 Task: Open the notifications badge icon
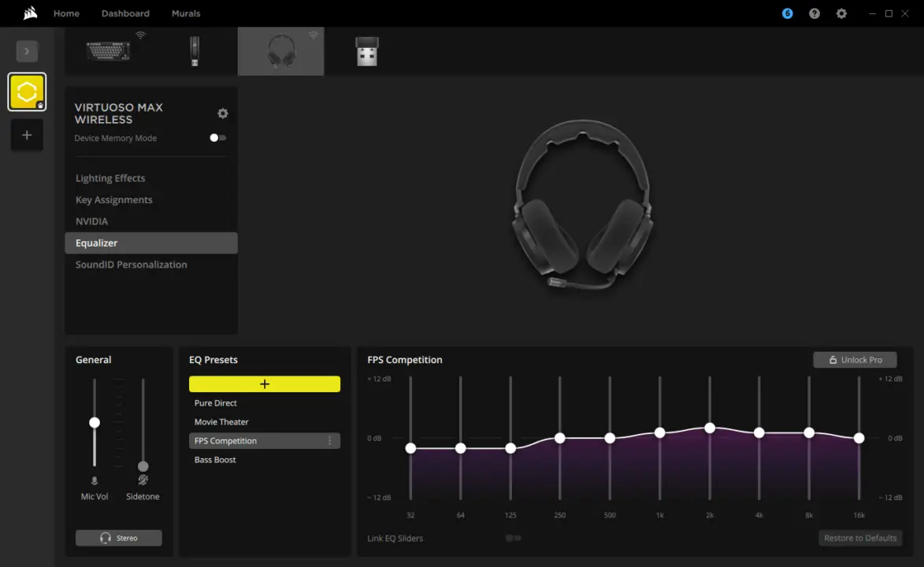[x=787, y=13]
